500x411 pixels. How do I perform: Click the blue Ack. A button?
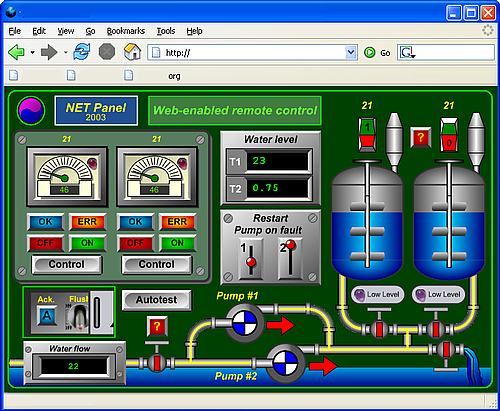(47, 315)
